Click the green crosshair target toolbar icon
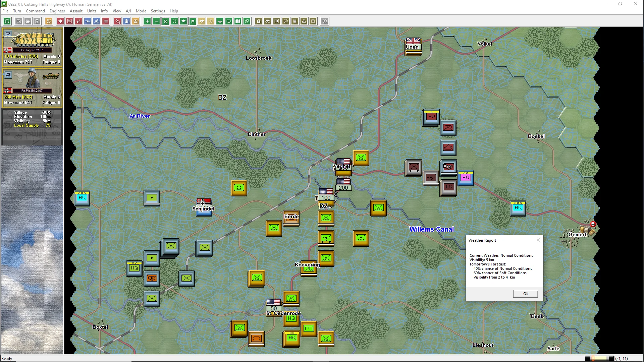 pyautogui.click(x=7, y=21)
